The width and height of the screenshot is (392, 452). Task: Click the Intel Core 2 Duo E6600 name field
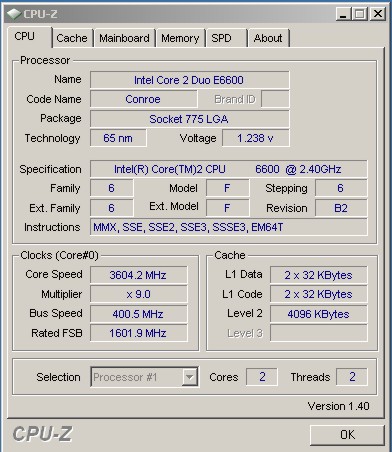tap(189, 80)
